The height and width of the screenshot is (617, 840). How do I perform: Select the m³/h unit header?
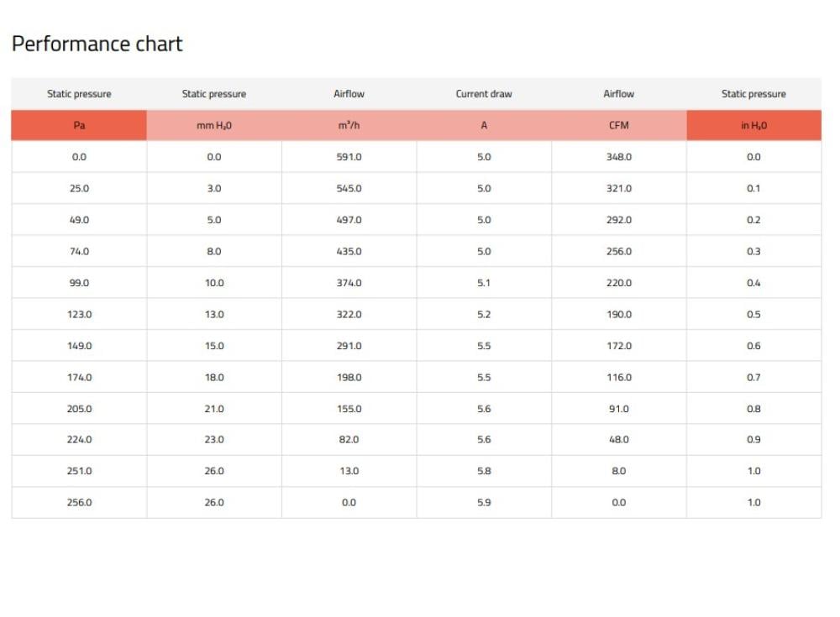tap(349, 125)
